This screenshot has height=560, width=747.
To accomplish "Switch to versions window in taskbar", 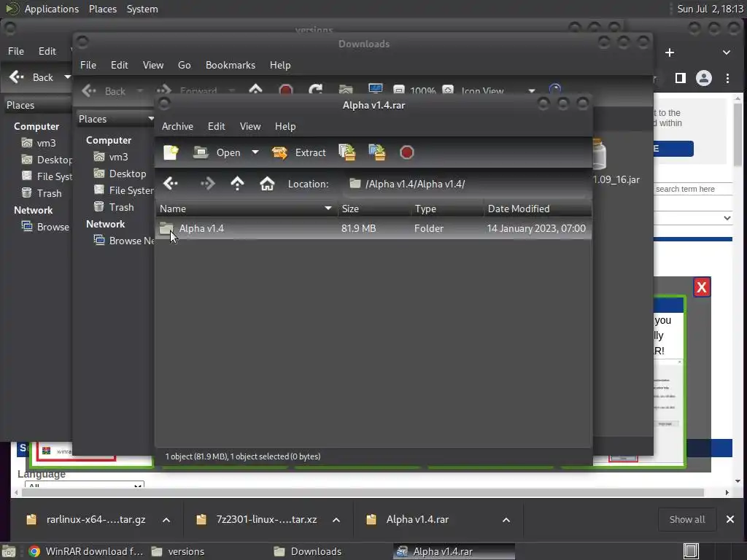I will coord(178,551).
